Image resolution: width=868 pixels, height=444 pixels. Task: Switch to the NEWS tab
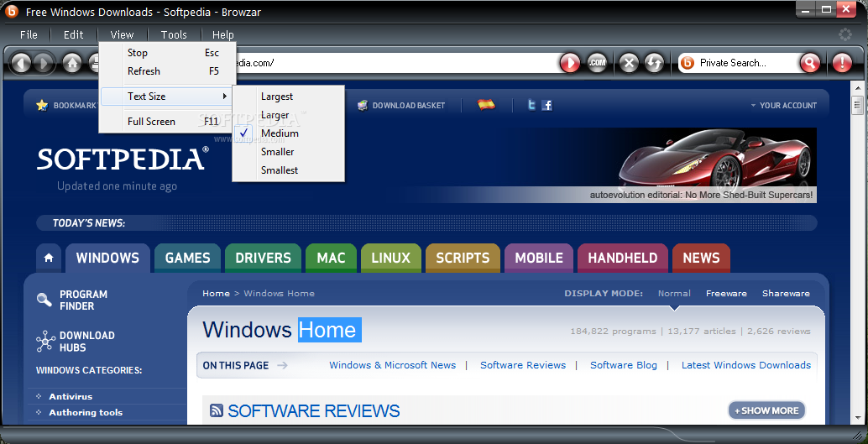[x=702, y=258]
